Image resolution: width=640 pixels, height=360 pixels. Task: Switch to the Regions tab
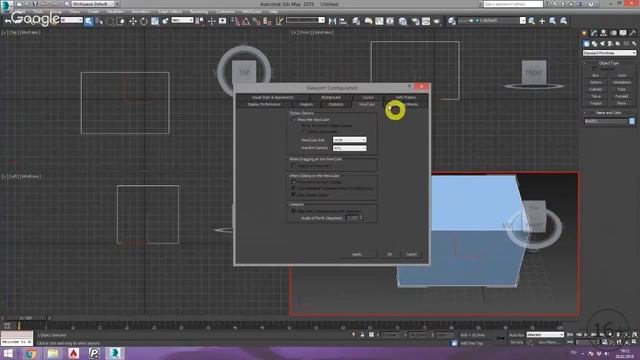[x=306, y=104]
